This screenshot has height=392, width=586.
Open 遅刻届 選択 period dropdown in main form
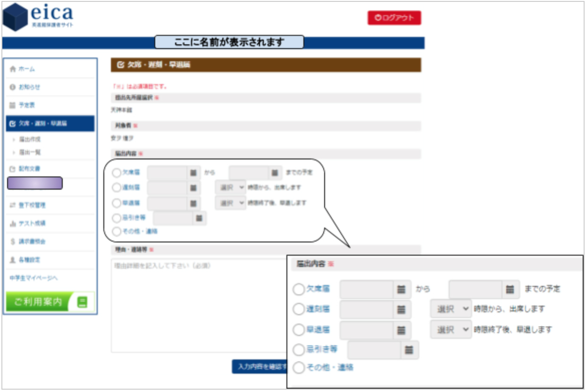pyautogui.click(x=230, y=188)
